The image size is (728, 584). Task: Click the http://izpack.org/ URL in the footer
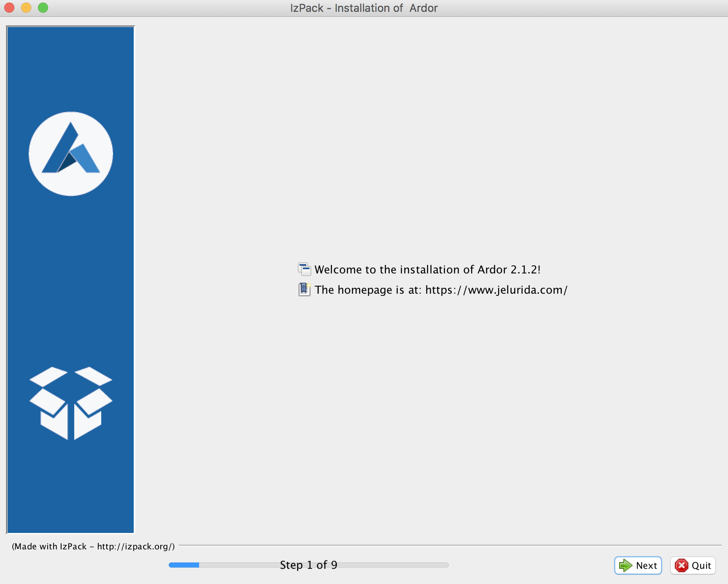click(x=134, y=546)
